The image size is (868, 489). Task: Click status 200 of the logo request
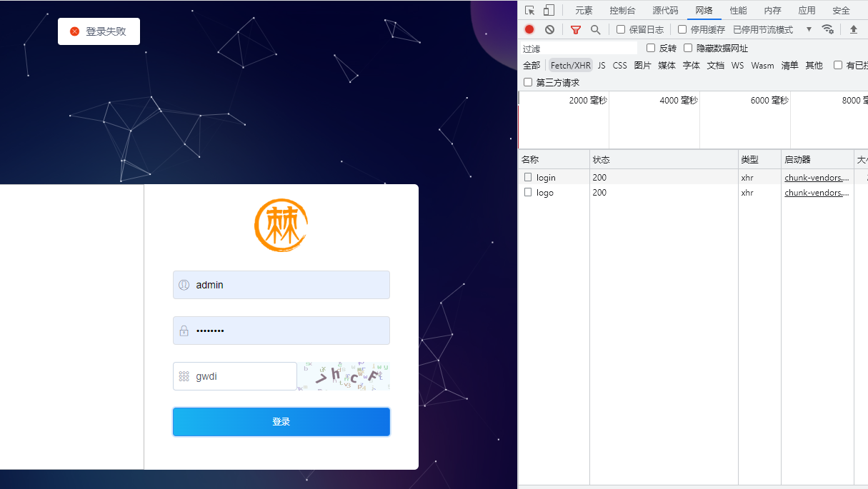[x=599, y=193]
